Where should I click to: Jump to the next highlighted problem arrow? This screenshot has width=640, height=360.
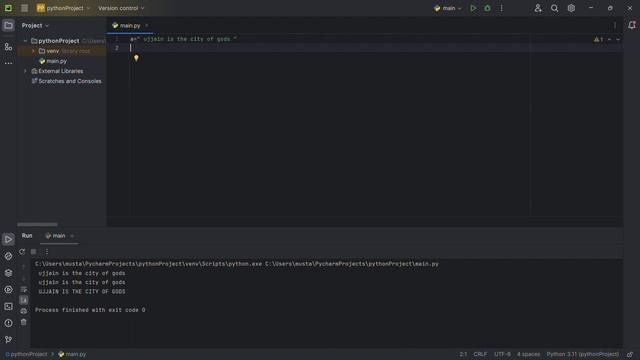[x=618, y=40]
